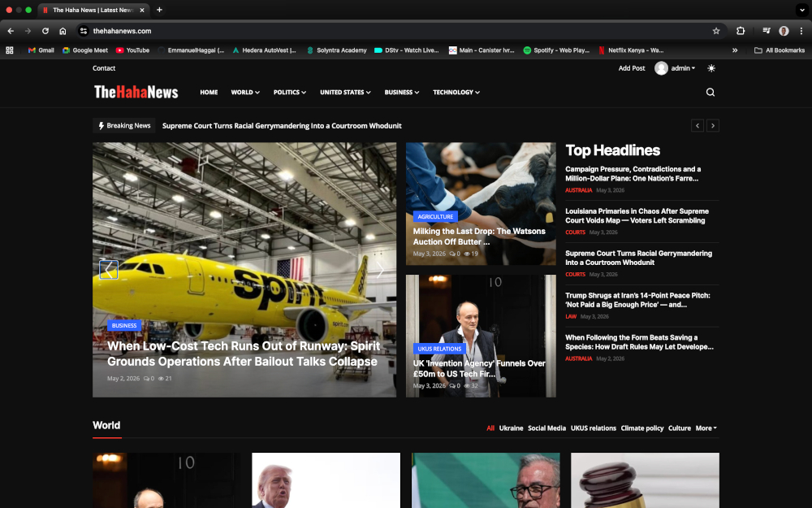Filter World section by UKUS relations
Viewport: 812px width, 508px height.
pos(594,428)
